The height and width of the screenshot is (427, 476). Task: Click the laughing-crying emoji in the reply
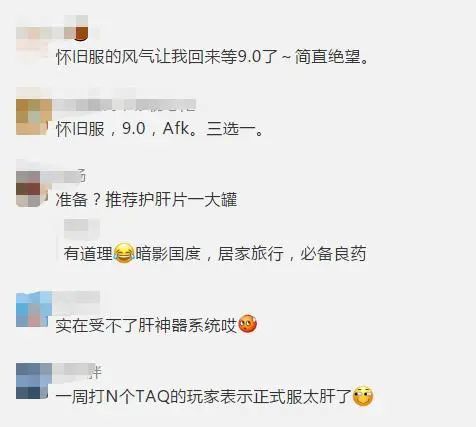(x=124, y=253)
